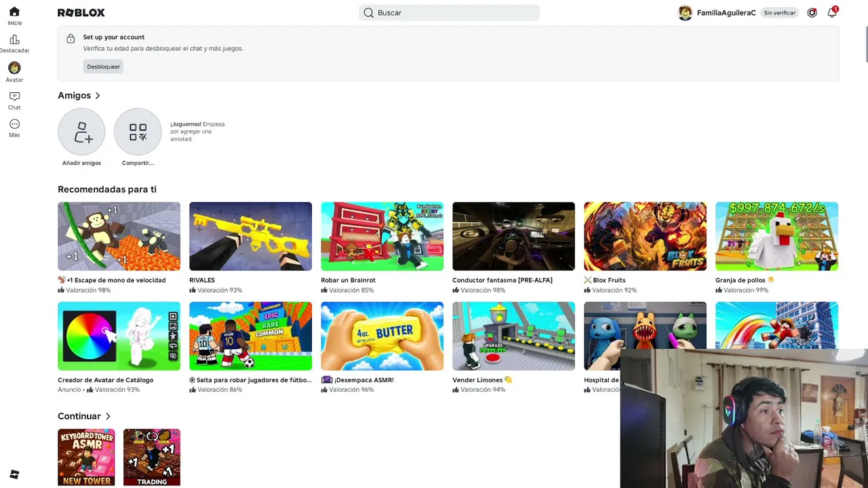Open the notifications bell
The height and width of the screenshot is (488, 868).
[832, 12]
